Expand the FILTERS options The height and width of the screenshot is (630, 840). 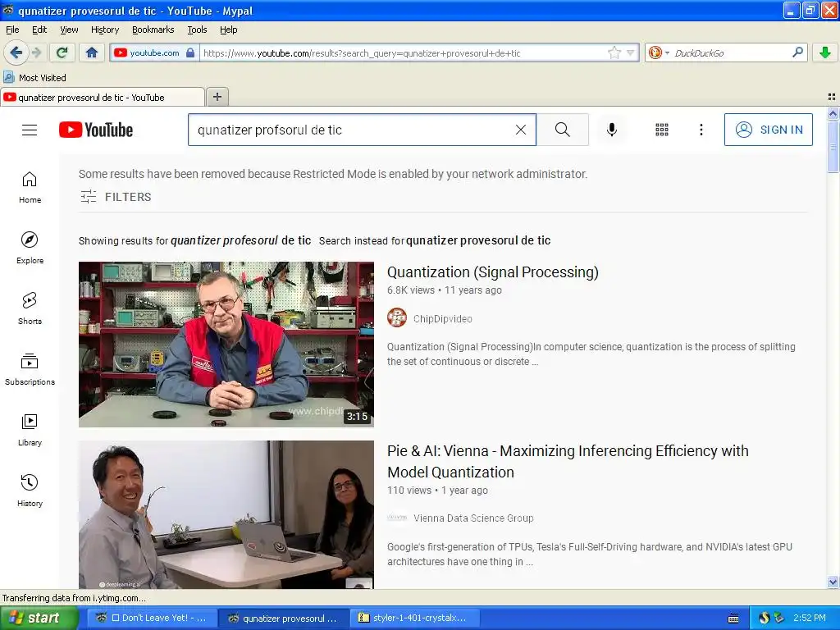tap(116, 197)
